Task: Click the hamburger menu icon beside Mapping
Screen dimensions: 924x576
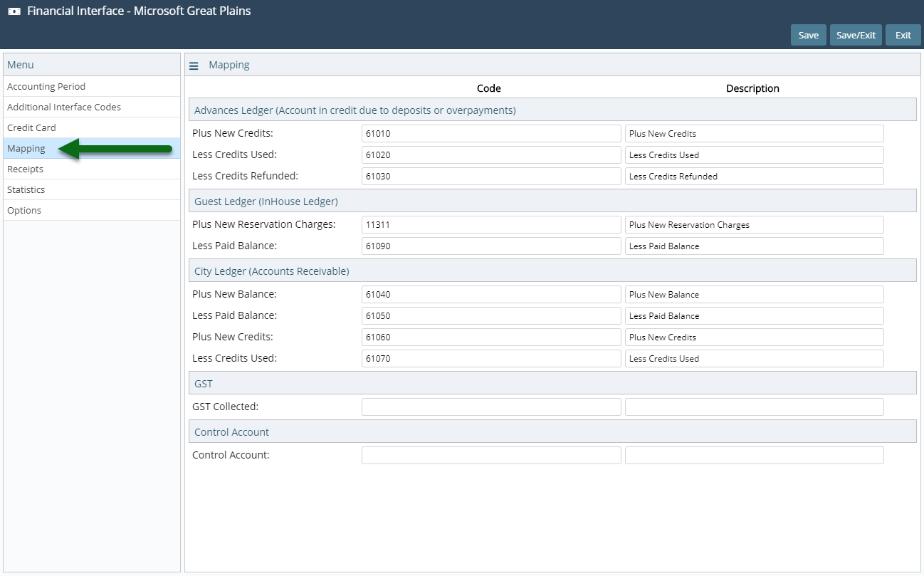Action: [194, 66]
